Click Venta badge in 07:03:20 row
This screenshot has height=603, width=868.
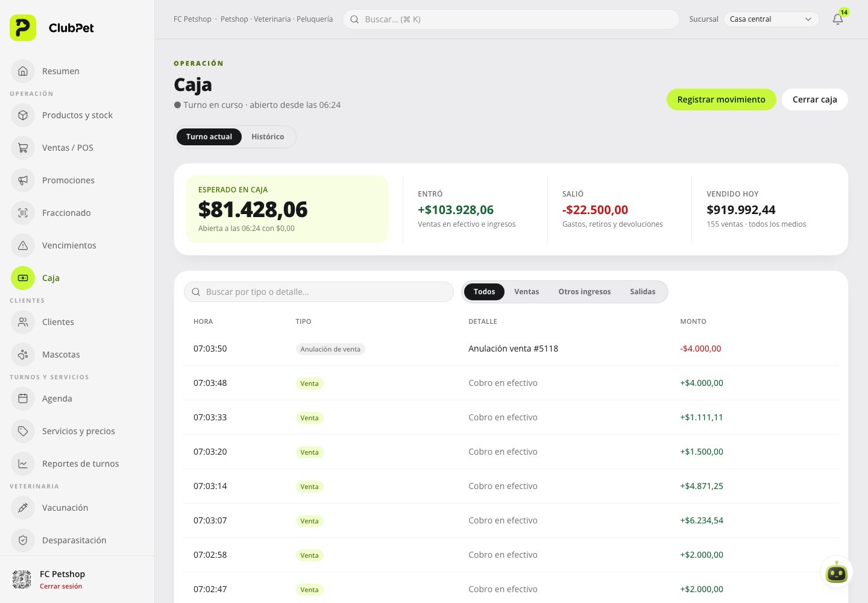[x=309, y=452]
